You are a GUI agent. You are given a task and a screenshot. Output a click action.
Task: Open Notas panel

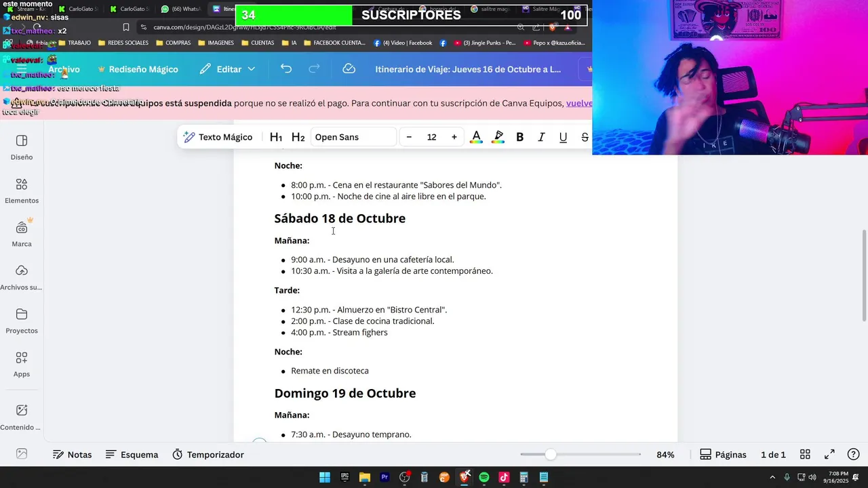click(x=72, y=455)
